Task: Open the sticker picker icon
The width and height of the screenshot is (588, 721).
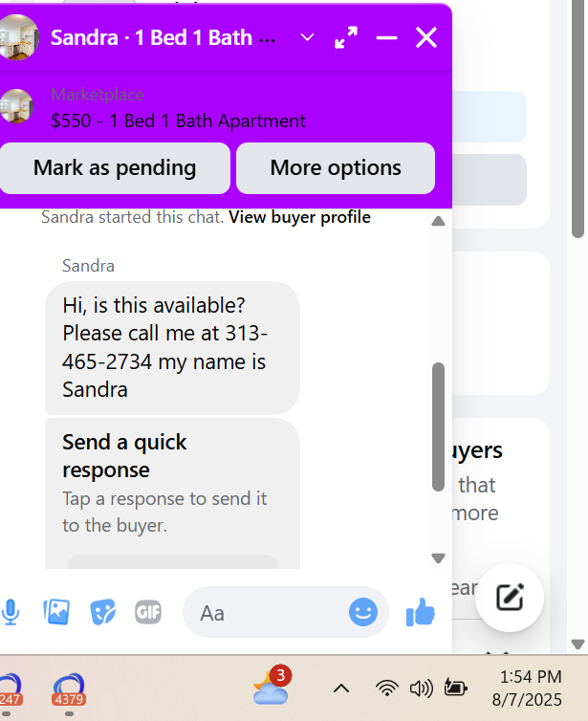Action: (102, 612)
